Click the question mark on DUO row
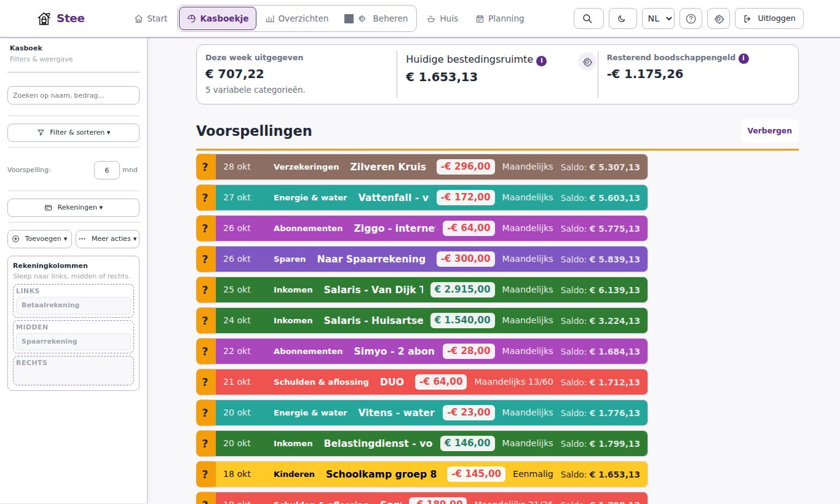 click(x=205, y=382)
